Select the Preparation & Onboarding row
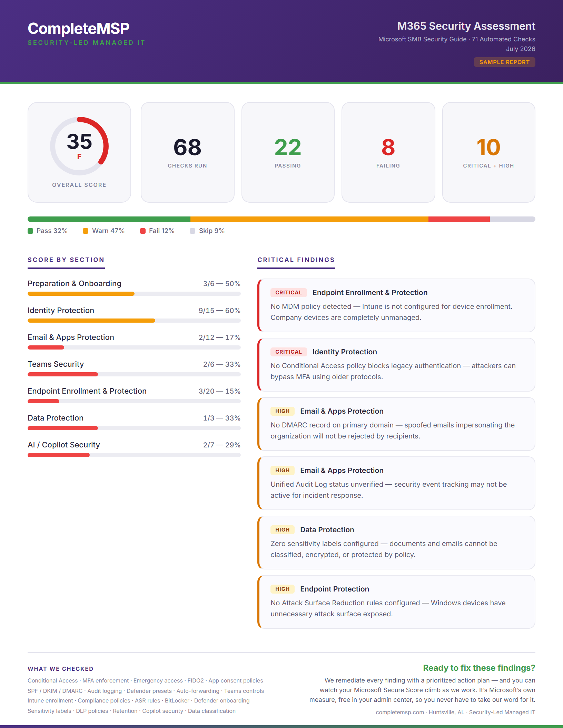Viewport: 563px width, 728px height. pyautogui.click(x=134, y=287)
